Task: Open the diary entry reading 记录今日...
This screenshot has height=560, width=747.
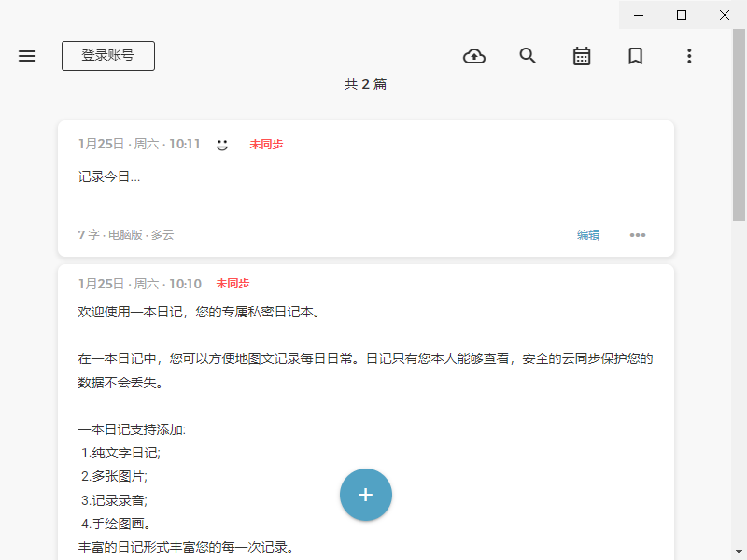Action: [109, 176]
